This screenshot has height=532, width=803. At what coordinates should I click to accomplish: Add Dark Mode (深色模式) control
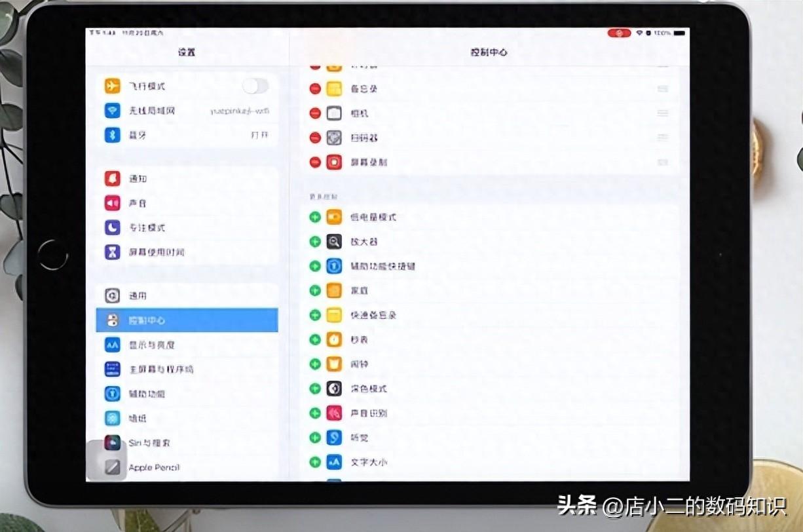[x=314, y=389]
